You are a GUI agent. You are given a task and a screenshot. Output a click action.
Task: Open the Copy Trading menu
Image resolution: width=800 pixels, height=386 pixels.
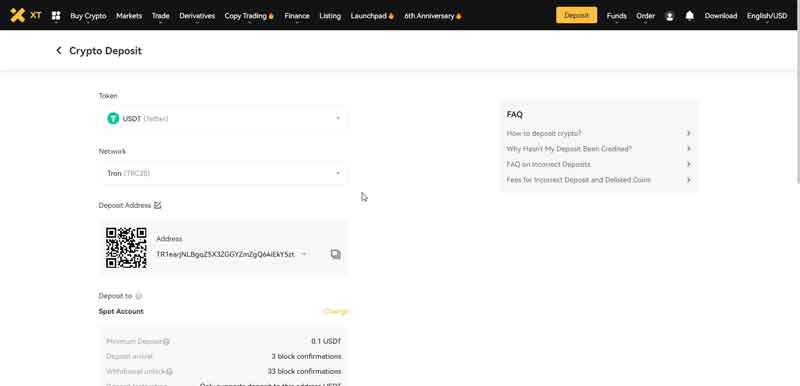tap(249, 16)
